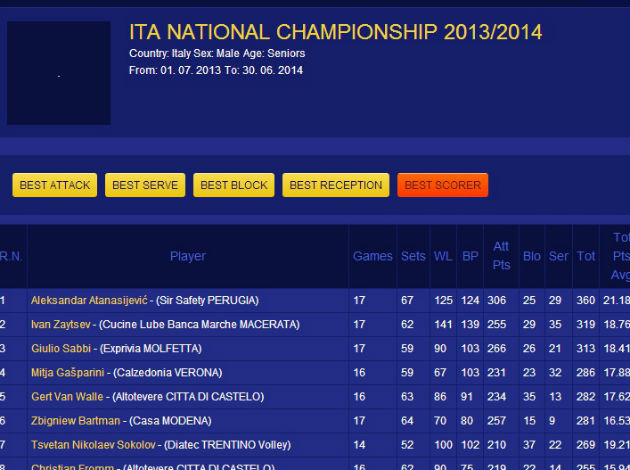The image size is (630, 470).
Task: Sort by Player column header
Action: (x=188, y=257)
